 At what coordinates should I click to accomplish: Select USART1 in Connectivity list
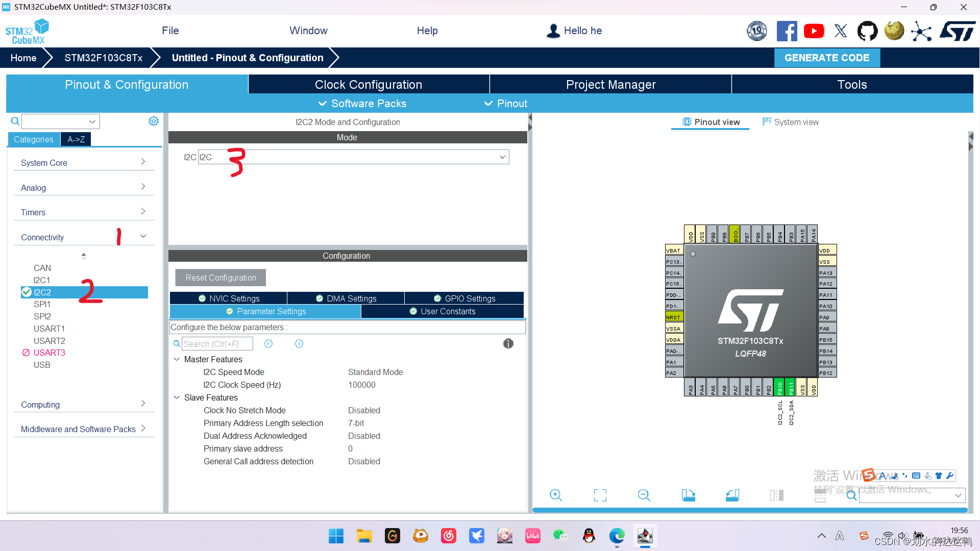click(x=49, y=329)
